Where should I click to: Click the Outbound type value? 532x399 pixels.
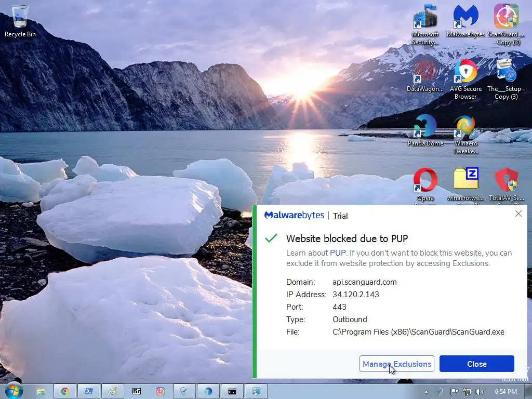(x=350, y=320)
